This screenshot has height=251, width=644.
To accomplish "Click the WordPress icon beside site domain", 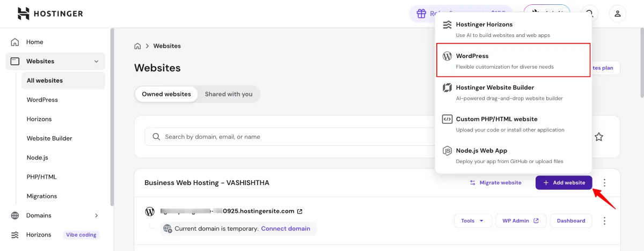I will click(150, 211).
